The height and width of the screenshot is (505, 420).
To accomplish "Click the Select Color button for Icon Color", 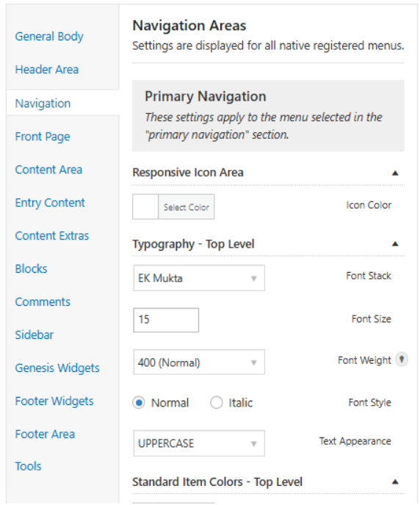I will (187, 207).
